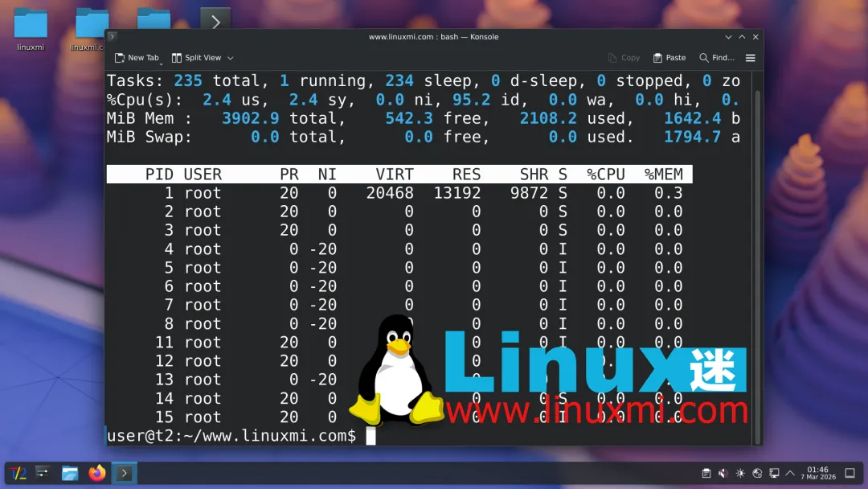Screen dimensions: 868x489
Task: Close the Konsole window
Action: click(755, 36)
